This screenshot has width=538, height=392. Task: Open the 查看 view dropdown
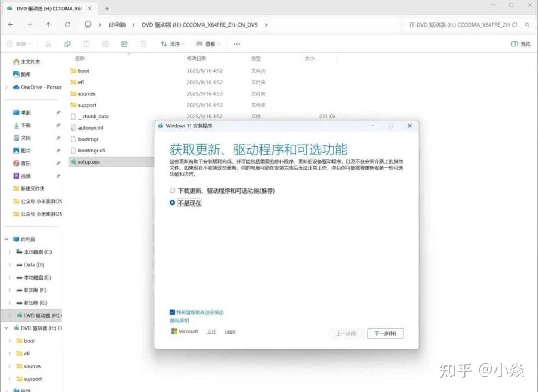(x=208, y=44)
